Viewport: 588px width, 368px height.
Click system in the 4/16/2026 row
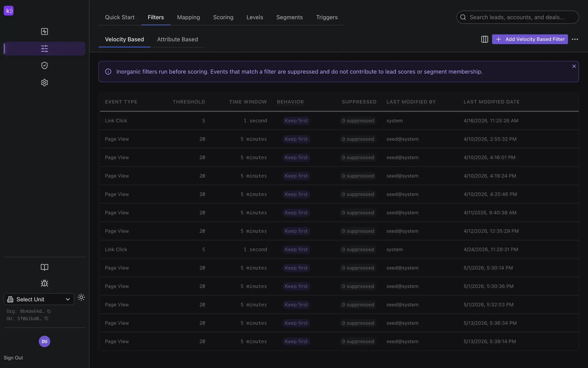[394, 120]
